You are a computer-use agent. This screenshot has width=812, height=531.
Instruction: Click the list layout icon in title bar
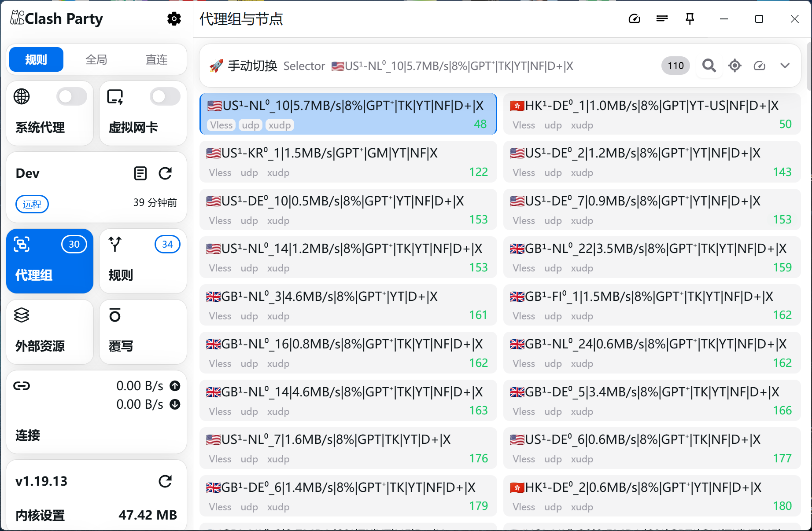[662, 18]
